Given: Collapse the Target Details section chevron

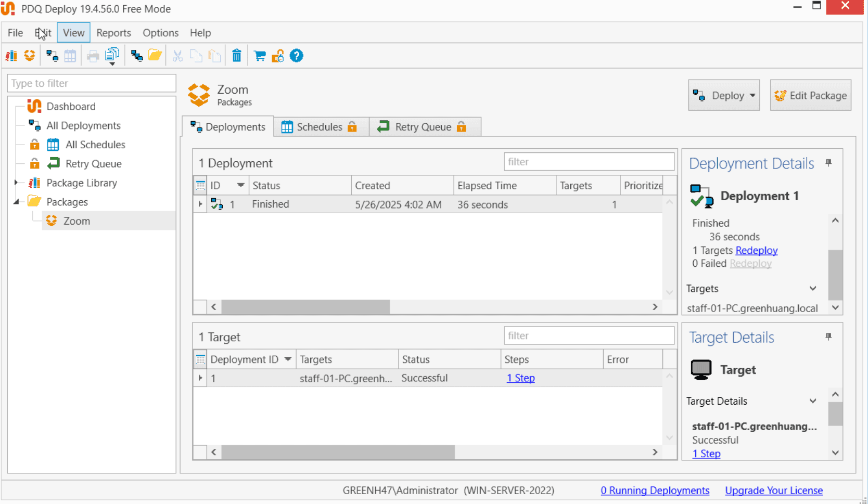Looking at the screenshot, I should point(813,401).
